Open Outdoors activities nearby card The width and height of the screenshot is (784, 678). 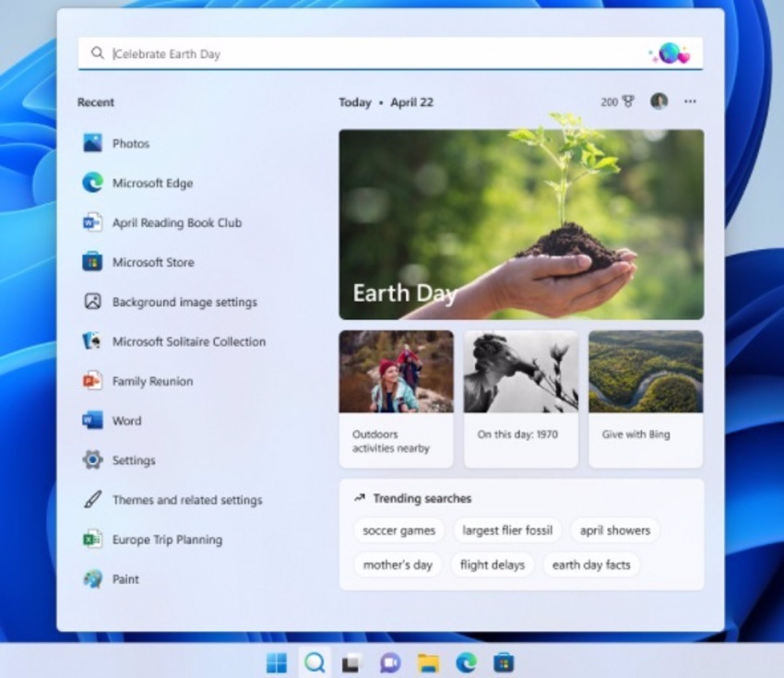click(x=396, y=398)
